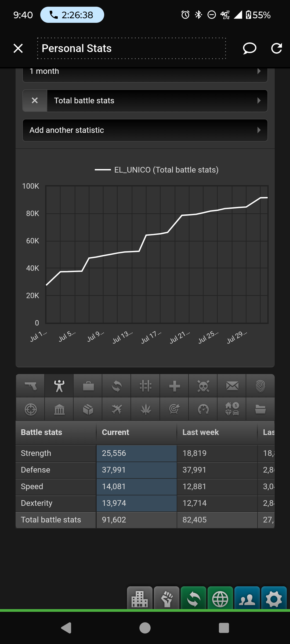Remove the Total battle stats statistic
This screenshot has height=644, width=290.
coord(35,101)
